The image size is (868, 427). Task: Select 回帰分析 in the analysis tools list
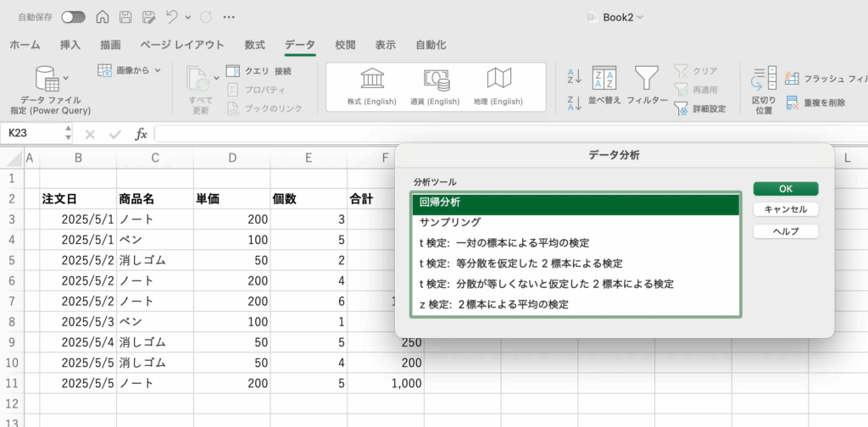(x=576, y=205)
